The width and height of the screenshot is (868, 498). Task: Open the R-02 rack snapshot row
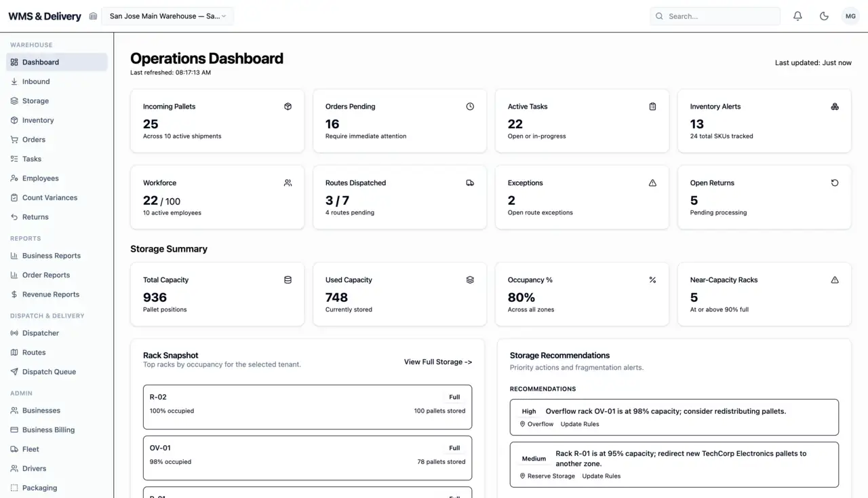pos(307,407)
